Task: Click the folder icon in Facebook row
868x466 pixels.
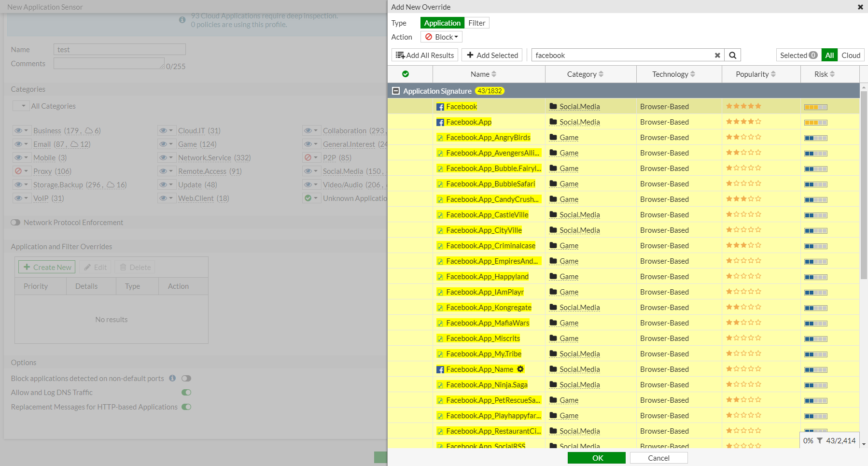Action: 553,106
